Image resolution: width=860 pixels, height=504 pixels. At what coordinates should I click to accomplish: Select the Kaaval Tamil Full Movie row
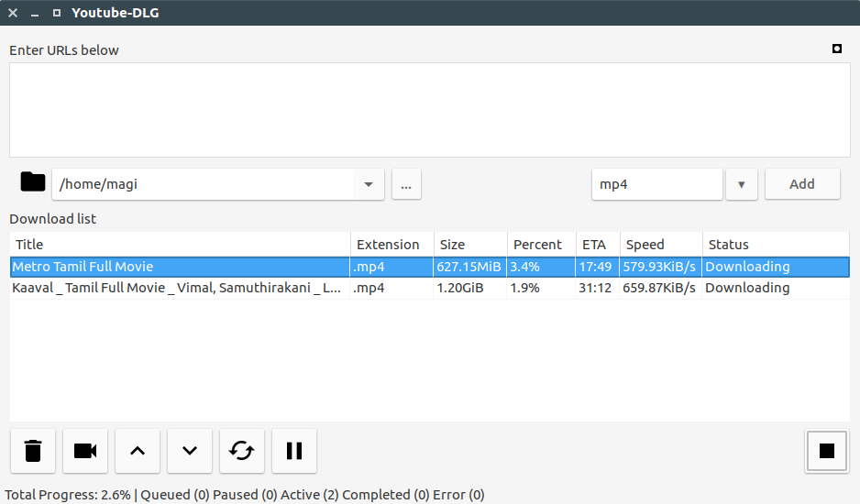click(x=430, y=288)
